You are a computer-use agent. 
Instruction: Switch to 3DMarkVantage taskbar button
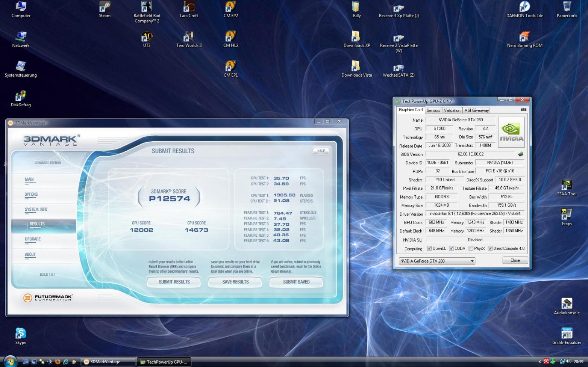108,362
